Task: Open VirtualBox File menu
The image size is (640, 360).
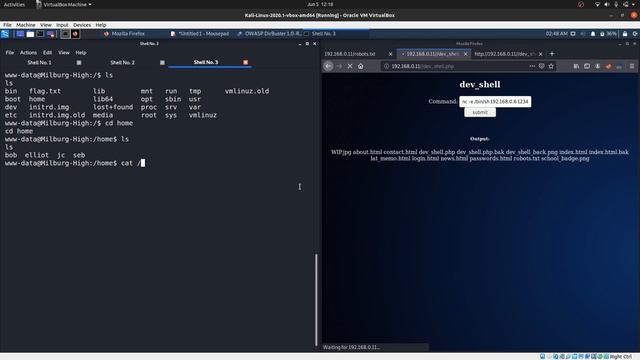Action: [x=7, y=25]
